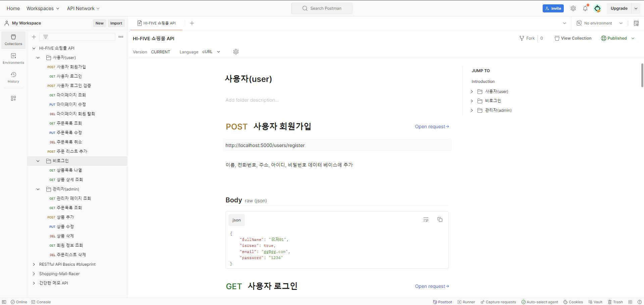Screen dimensions: 644x305
Task: Open the Collections sidebar panel
Action: pyautogui.click(x=13, y=40)
